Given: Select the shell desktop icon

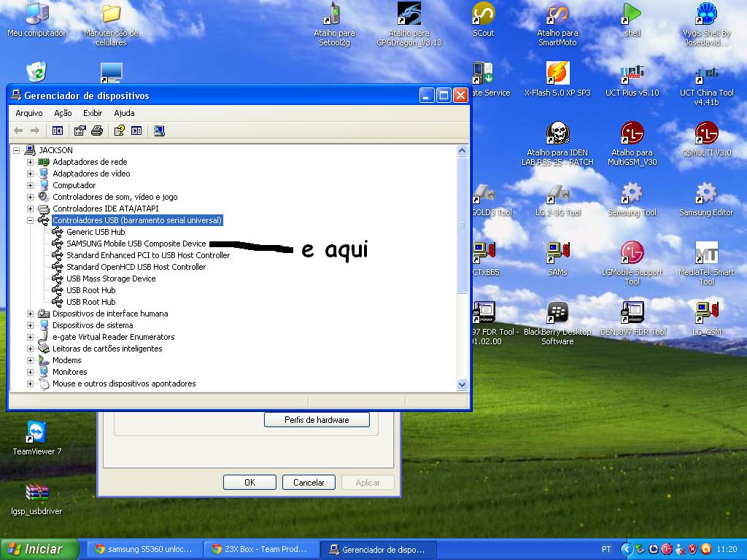Looking at the screenshot, I should coord(632,20).
